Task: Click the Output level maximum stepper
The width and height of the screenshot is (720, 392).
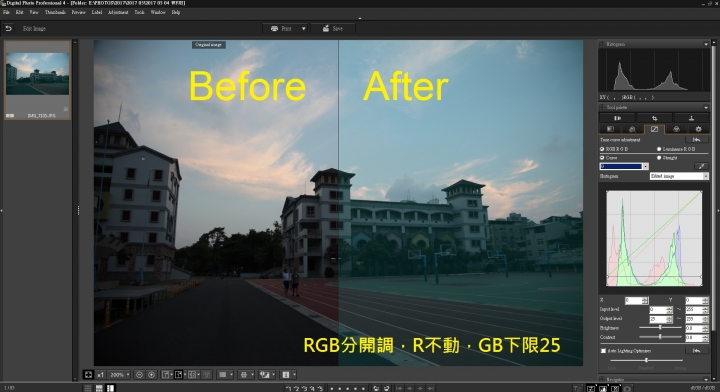Action: point(705,319)
